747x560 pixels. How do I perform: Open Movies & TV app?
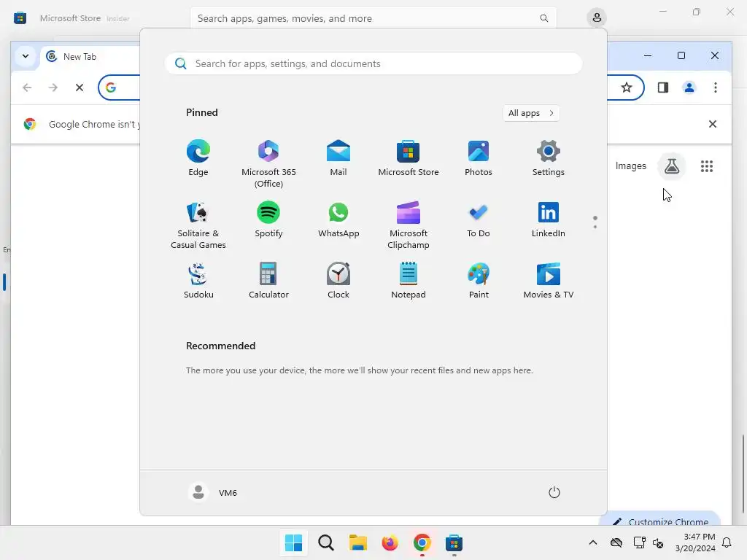click(x=549, y=281)
